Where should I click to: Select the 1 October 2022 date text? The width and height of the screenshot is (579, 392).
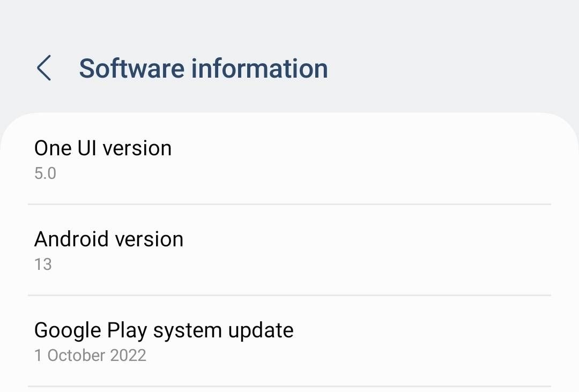[90, 355]
